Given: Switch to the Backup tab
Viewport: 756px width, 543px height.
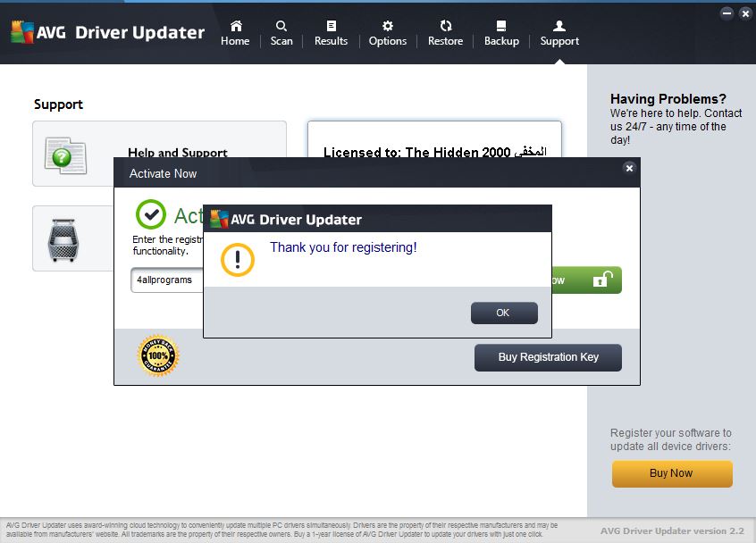Looking at the screenshot, I should tap(501, 33).
